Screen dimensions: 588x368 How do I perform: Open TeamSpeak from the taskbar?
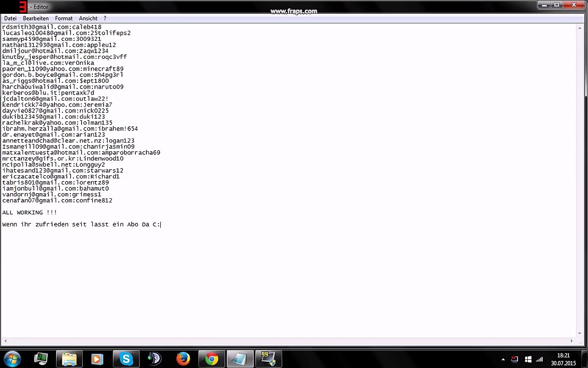click(x=154, y=359)
